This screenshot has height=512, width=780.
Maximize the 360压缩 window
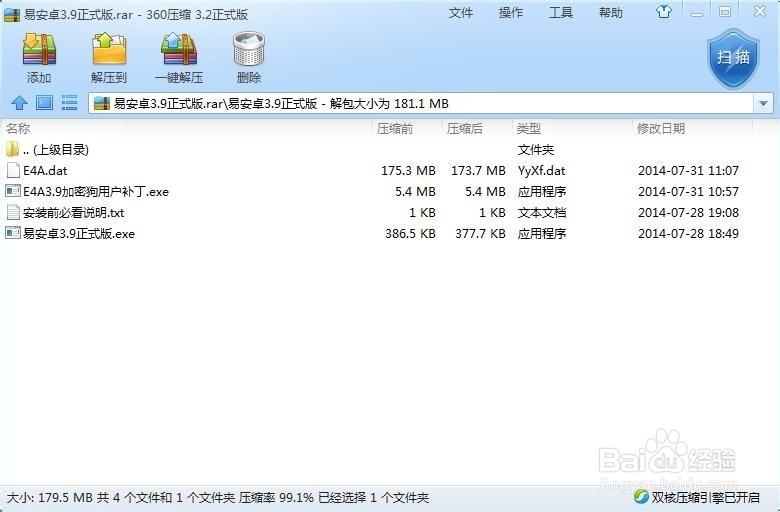(725, 12)
